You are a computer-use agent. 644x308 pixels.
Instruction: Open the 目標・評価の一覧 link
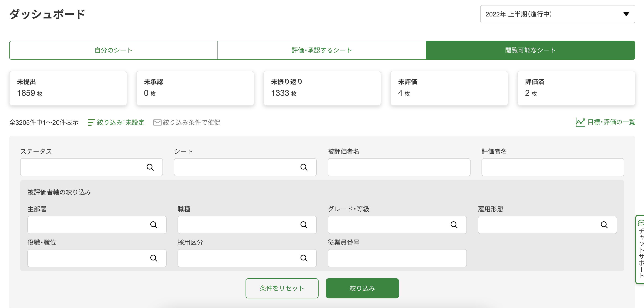pos(605,122)
